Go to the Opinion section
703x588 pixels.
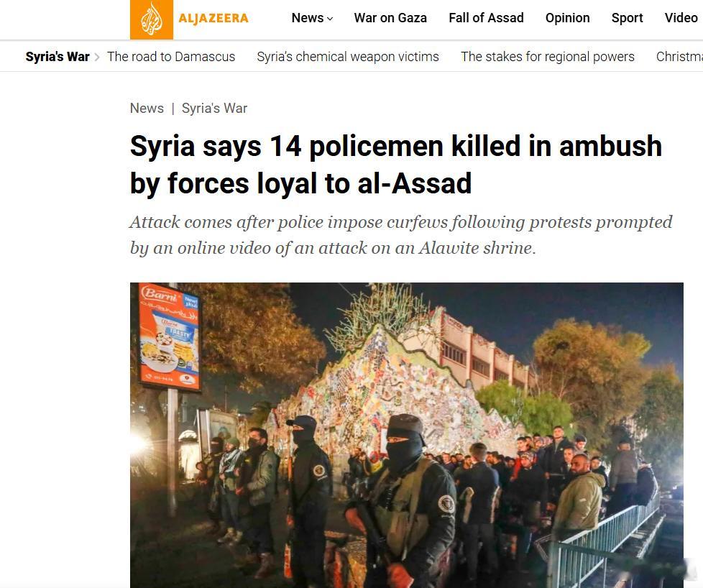567,18
